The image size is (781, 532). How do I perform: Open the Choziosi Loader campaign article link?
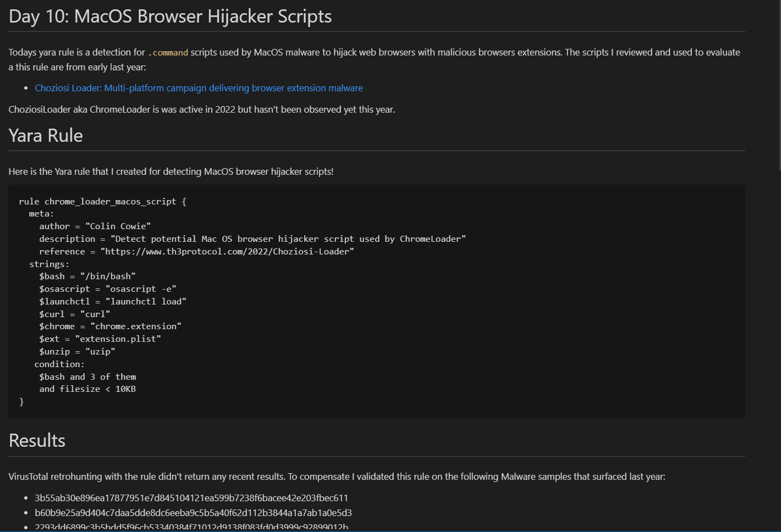199,88
